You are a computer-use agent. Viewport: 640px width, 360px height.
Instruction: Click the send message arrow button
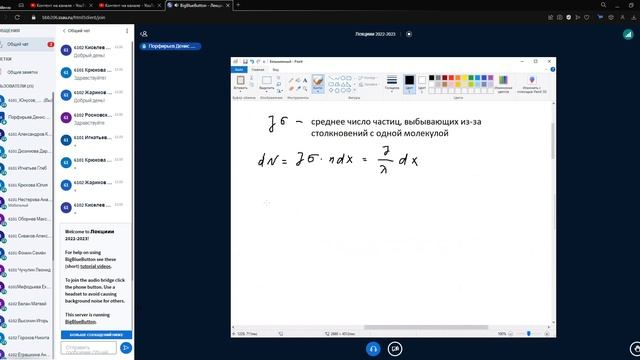pos(126,348)
